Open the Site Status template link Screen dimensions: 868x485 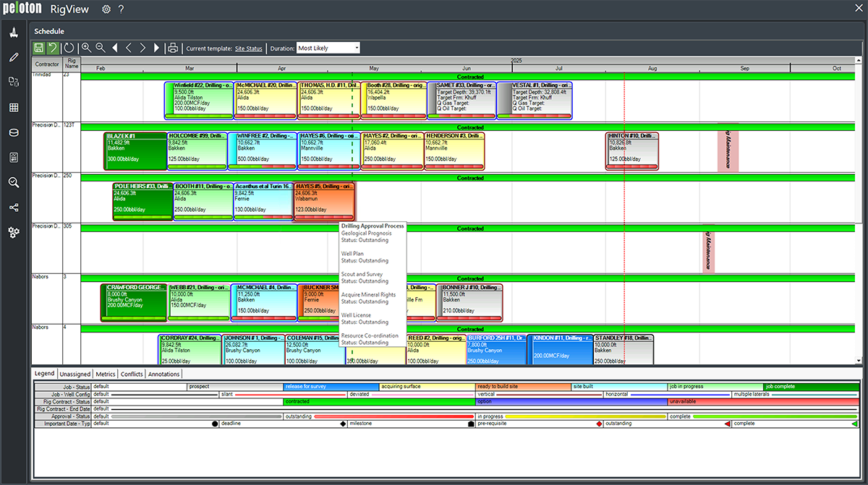[248, 48]
